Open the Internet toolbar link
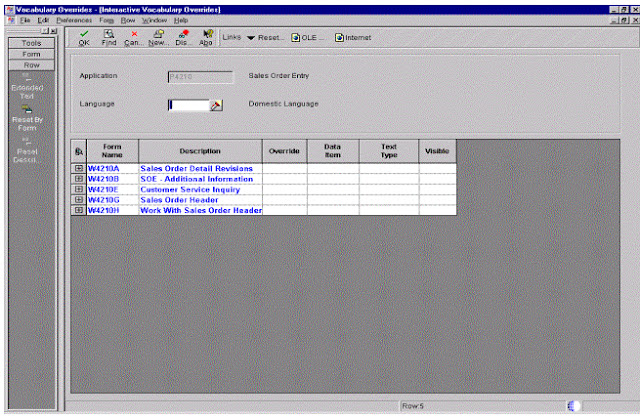The image size is (640, 420). [353, 38]
